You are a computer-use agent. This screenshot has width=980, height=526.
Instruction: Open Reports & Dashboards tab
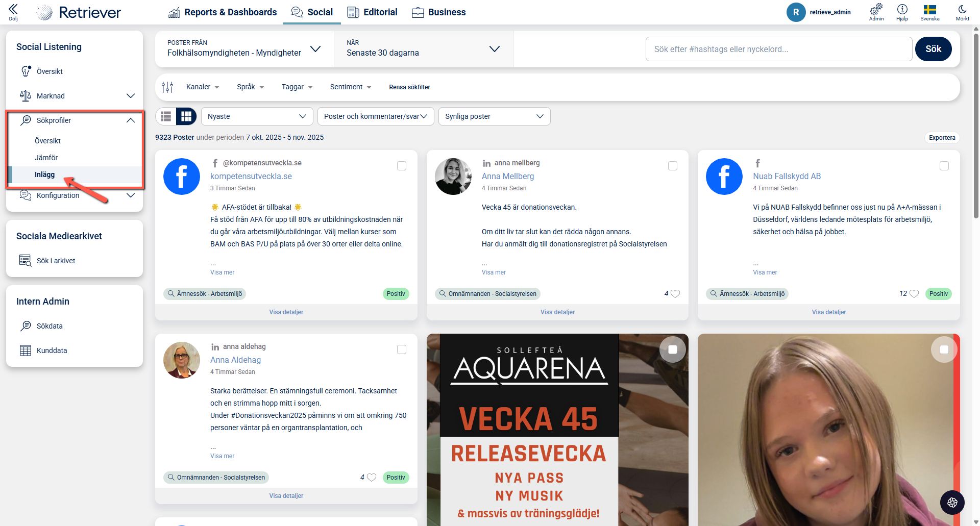coord(223,12)
